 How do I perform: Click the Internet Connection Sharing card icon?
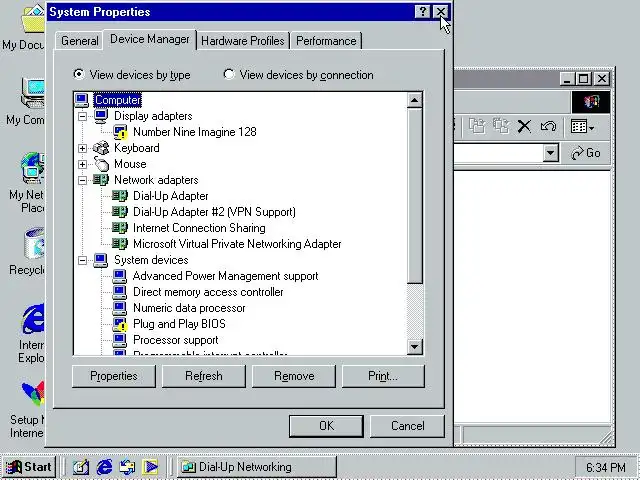(x=120, y=227)
